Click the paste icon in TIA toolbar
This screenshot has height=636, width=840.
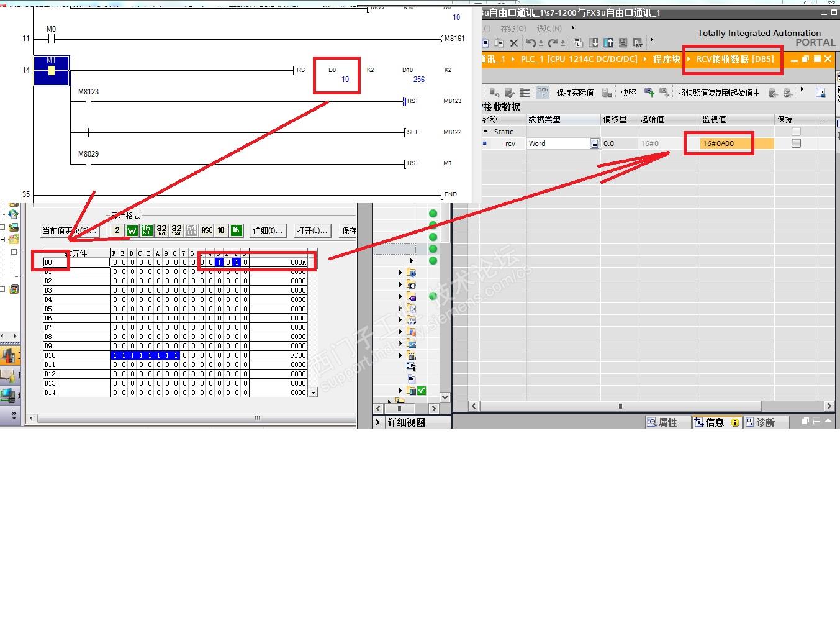pos(499,43)
